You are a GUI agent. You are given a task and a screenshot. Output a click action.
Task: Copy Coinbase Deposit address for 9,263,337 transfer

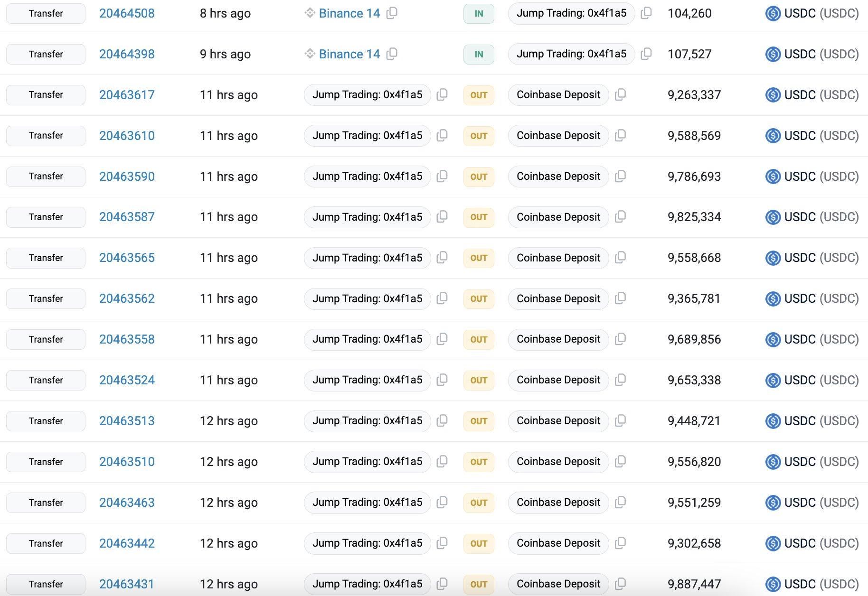pos(620,95)
